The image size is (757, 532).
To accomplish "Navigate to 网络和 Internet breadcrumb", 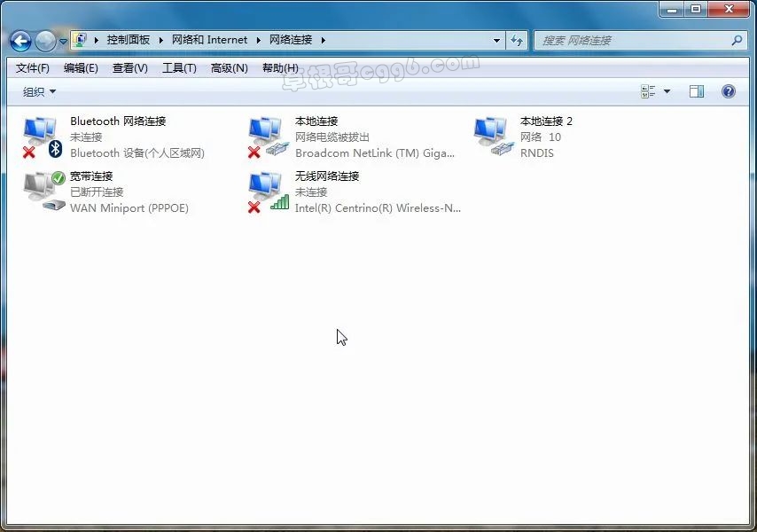I will (x=209, y=40).
